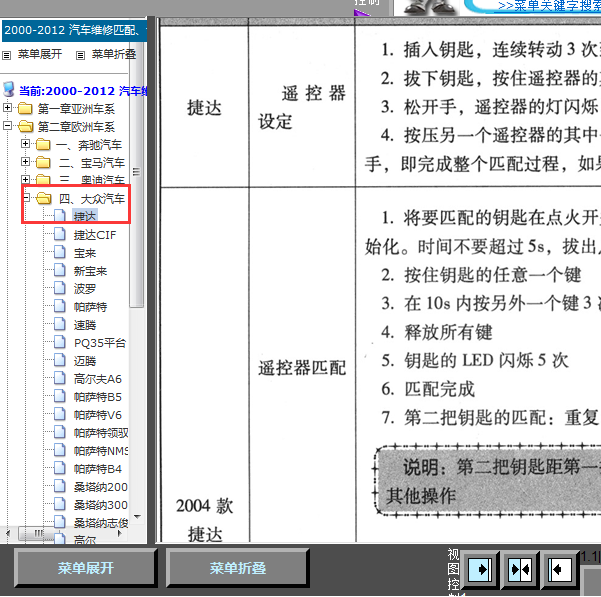Click the folder icon of 一、奔驰汽车
601x597 pixels.
43,144
